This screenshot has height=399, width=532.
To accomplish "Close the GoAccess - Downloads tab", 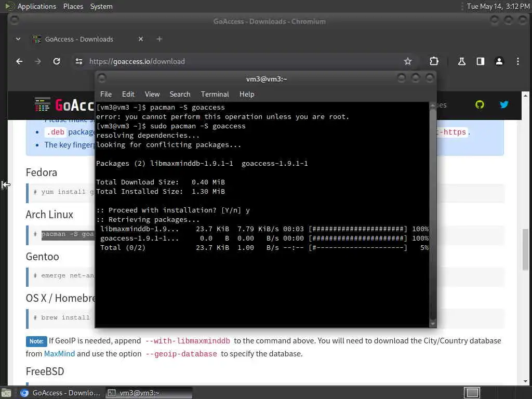I will 141,39.
